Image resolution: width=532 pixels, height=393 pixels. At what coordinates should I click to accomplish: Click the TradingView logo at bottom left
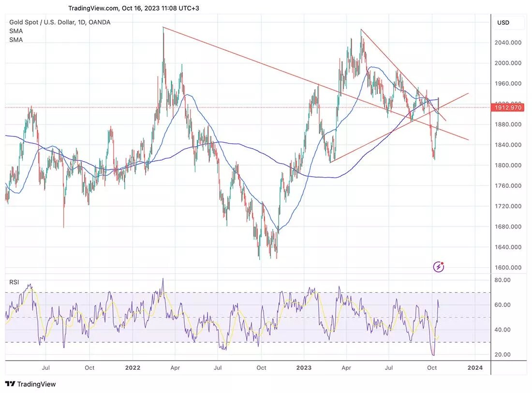tap(30, 384)
